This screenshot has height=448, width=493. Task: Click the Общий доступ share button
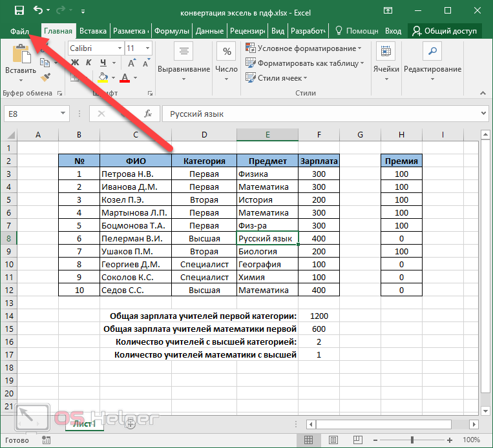(445, 31)
